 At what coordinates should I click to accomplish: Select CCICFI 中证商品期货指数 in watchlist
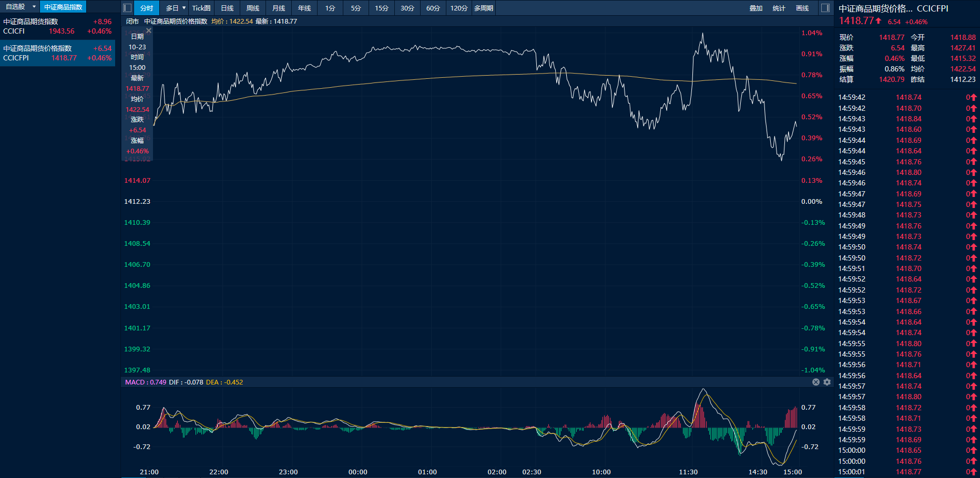point(57,26)
